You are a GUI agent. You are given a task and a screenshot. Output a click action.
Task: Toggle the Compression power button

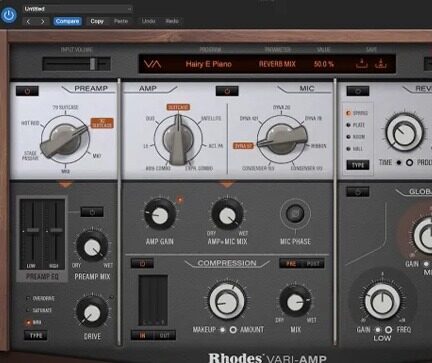[x=142, y=263]
